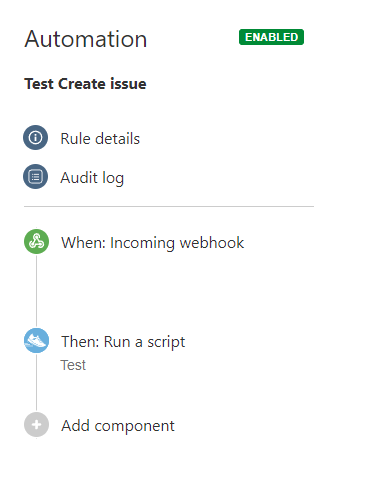The image size is (385, 504).
Task: Select the 'When: Incoming webhook' trigger text
Action: point(153,243)
